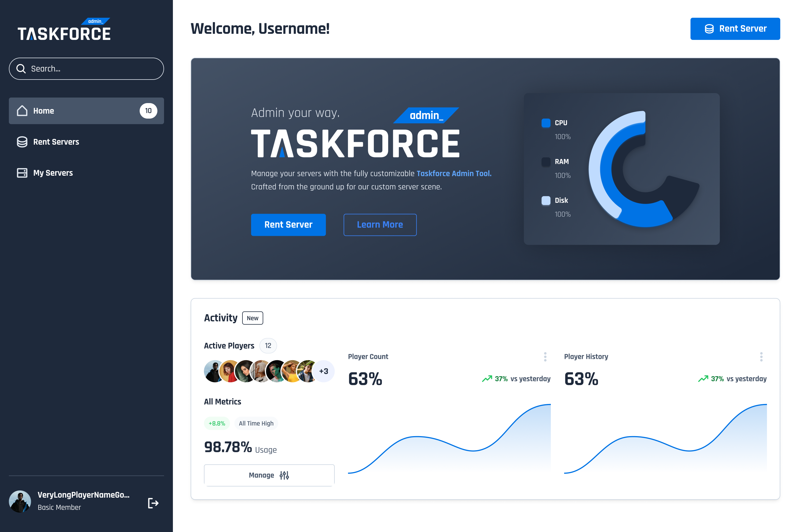Click the search magnifier icon
The width and height of the screenshot is (798, 532).
point(21,68)
